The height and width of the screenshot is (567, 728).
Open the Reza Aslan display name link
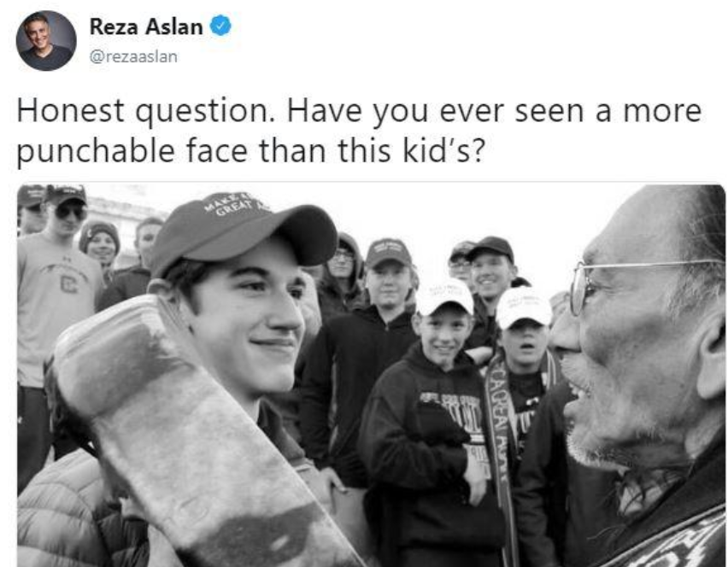(146, 26)
